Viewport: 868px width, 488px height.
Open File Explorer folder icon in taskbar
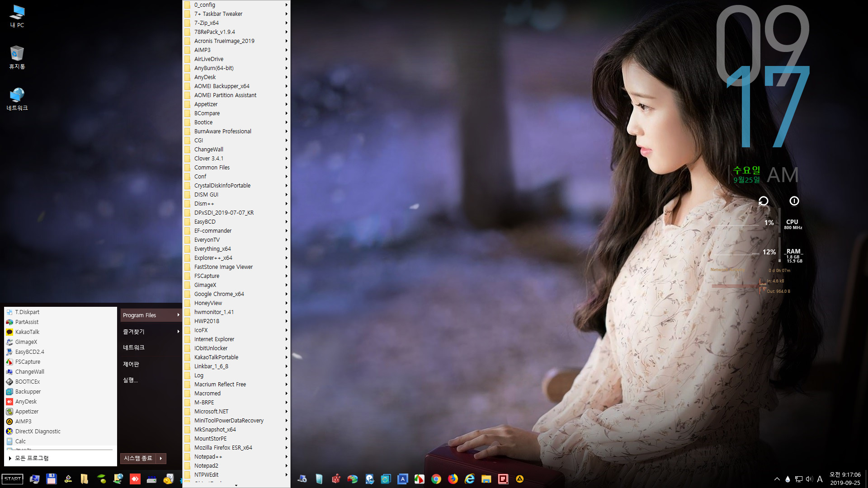[486, 479]
